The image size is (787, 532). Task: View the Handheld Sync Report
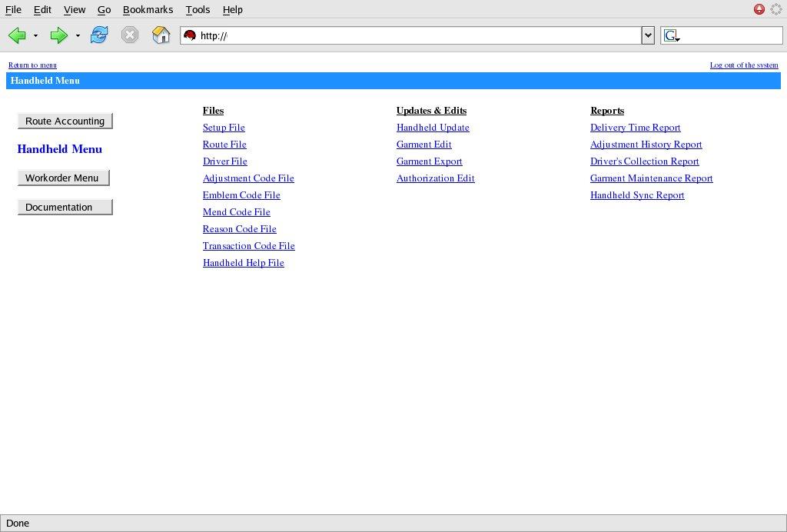click(x=637, y=195)
